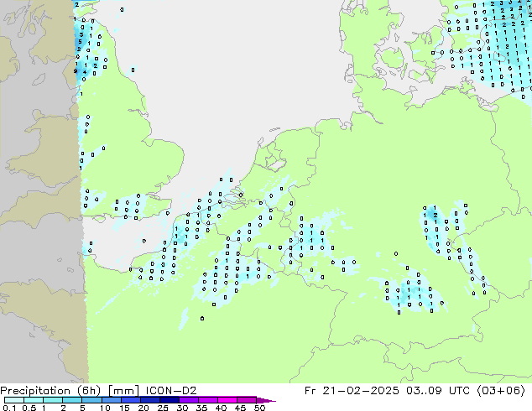This screenshot has height=411, width=532.
Task: Click the '[mm]' unit label
Action: (124, 391)
